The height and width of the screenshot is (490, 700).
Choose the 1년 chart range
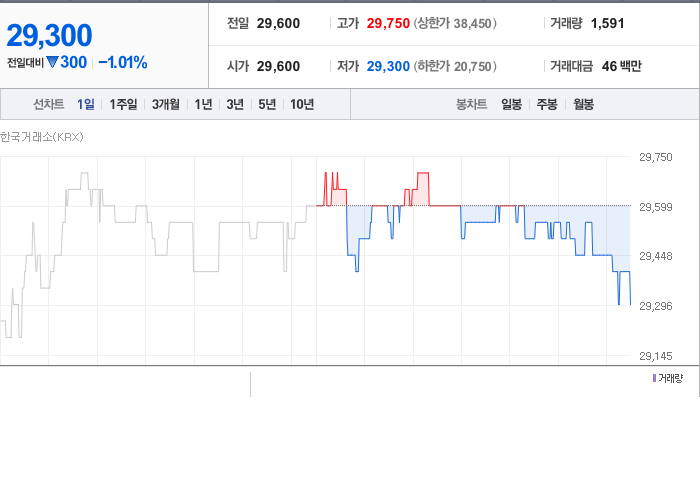pyautogui.click(x=203, y=104)
